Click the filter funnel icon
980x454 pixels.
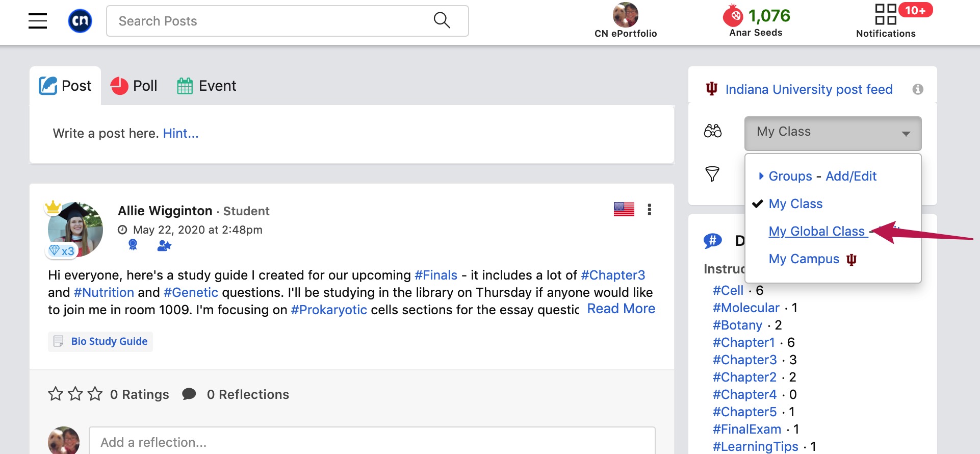[x=712, y=174]
